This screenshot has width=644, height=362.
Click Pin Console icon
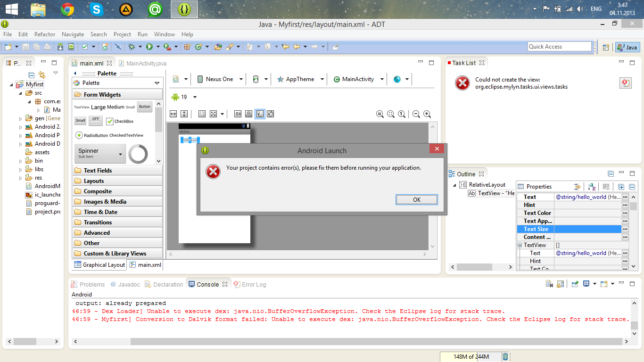pyautogui.click(x=575, y=284)
